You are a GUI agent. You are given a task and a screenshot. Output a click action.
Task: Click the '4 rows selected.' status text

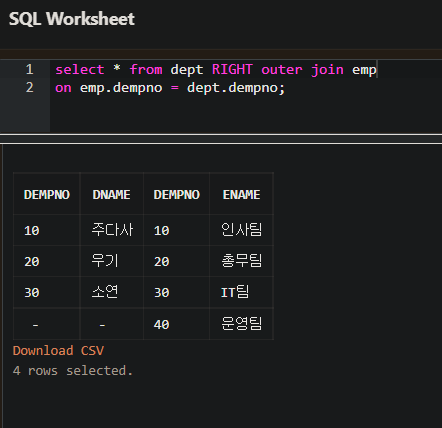tap(73, 371)
